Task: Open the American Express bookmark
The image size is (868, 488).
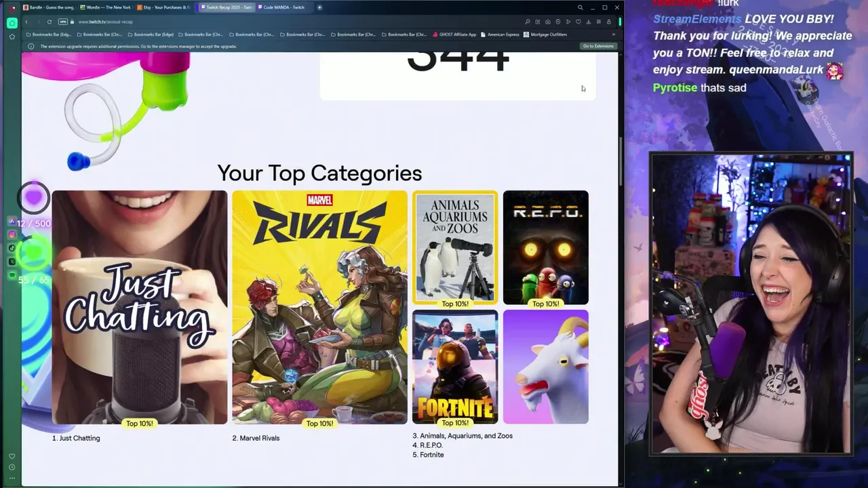Action: (x=500, y=35)
